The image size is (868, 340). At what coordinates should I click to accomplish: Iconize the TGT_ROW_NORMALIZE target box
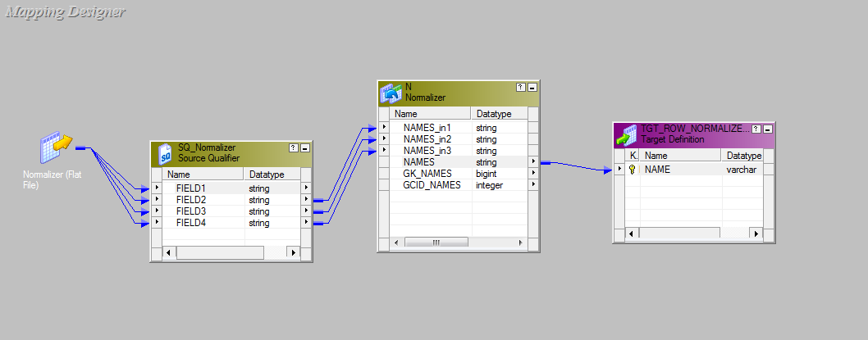click(x=767, y=129)
